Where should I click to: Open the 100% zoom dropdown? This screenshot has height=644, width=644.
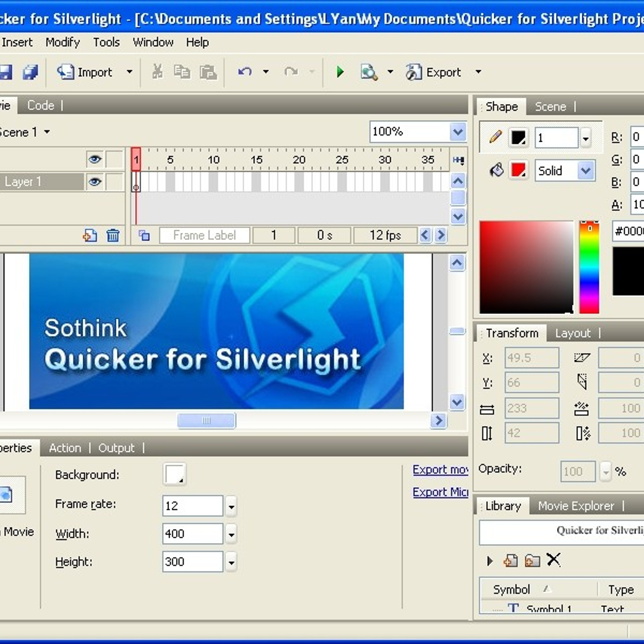(x=458, y=131)
